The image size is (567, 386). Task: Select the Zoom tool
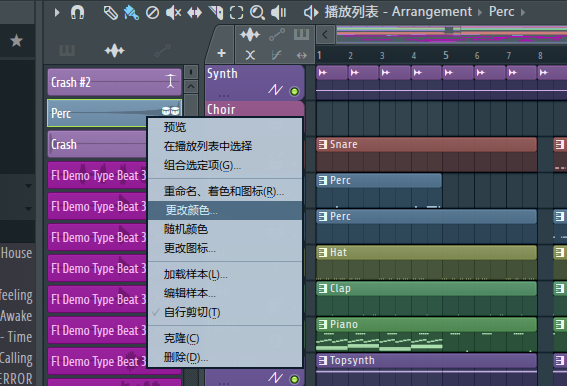click(x=257, y=13)
